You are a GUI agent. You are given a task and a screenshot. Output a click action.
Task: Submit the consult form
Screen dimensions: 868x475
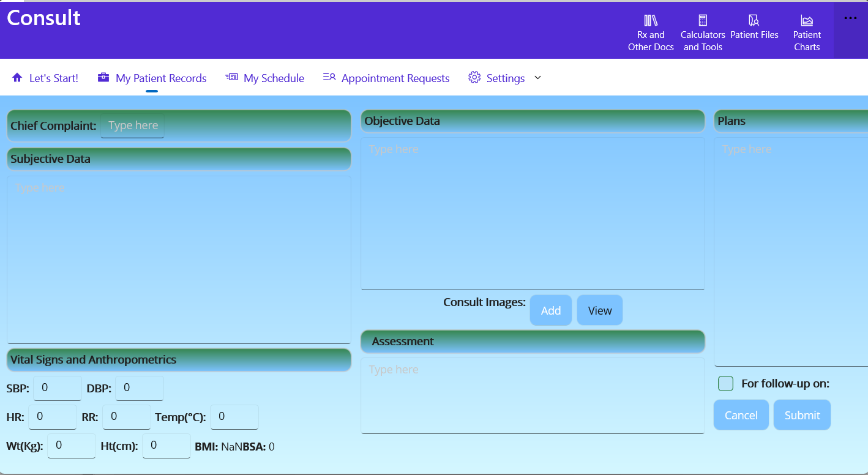pyautogui.click(x=802, y=414)
